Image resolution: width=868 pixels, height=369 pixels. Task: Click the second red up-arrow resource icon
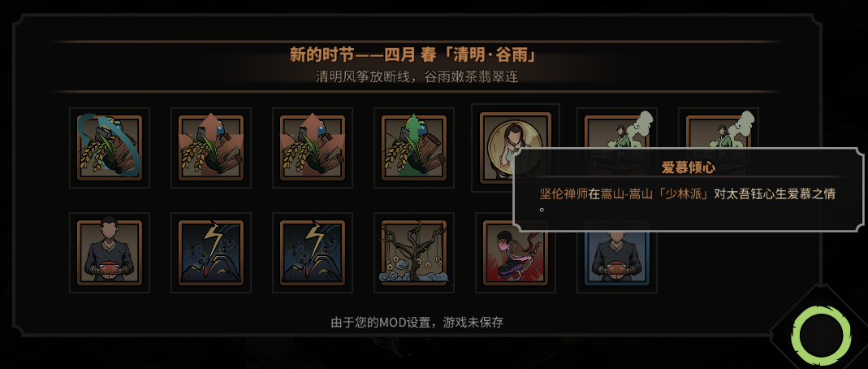pyautogui.click(x=313, y=148)
